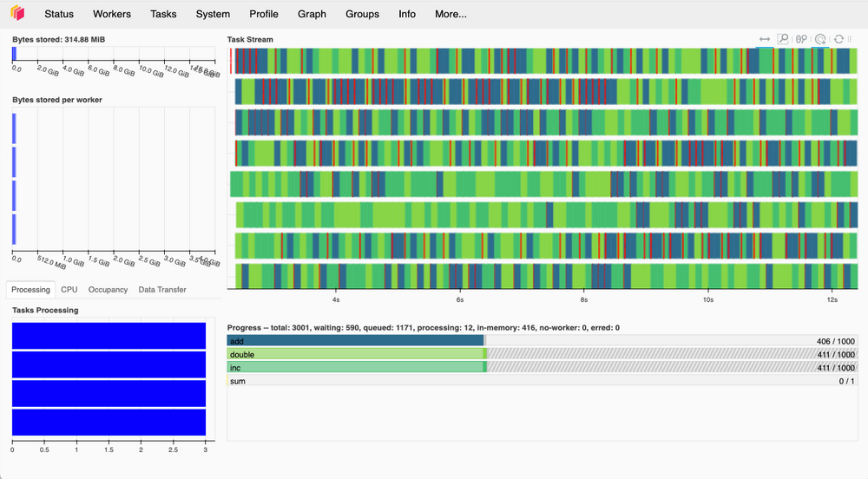Switch to the Occupancy tab
The height and width of the screenshot is (479, 868).
108,289
